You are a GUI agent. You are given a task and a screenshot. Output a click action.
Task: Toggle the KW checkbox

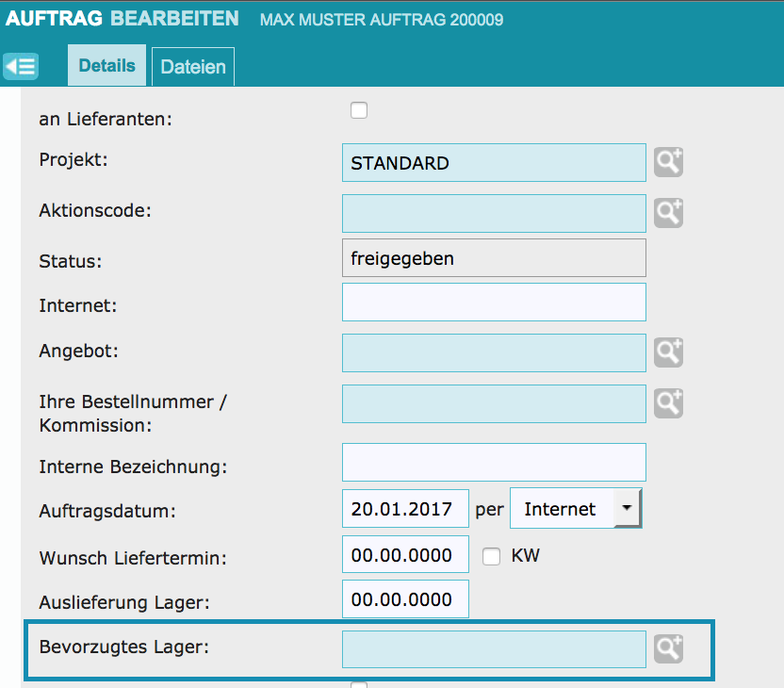point(491,556)
